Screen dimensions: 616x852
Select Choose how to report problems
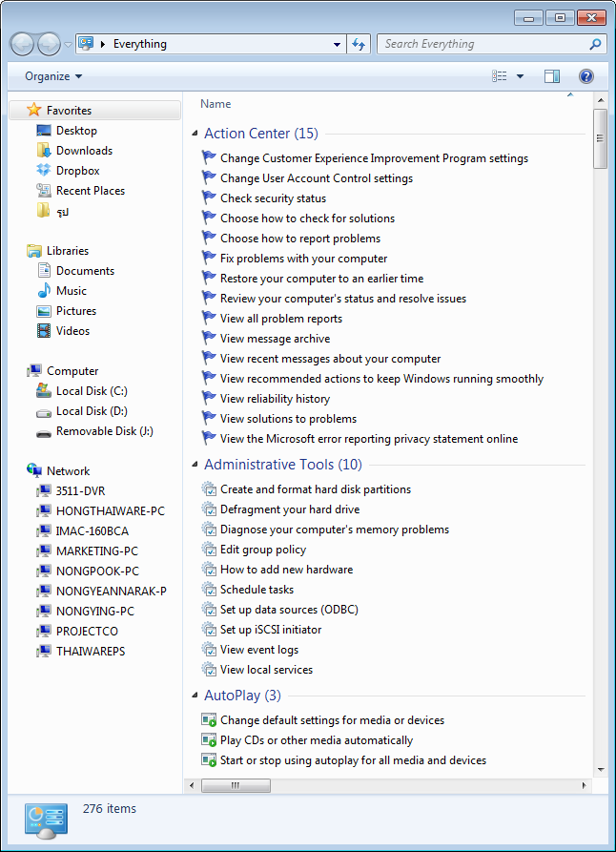point(299,238)
